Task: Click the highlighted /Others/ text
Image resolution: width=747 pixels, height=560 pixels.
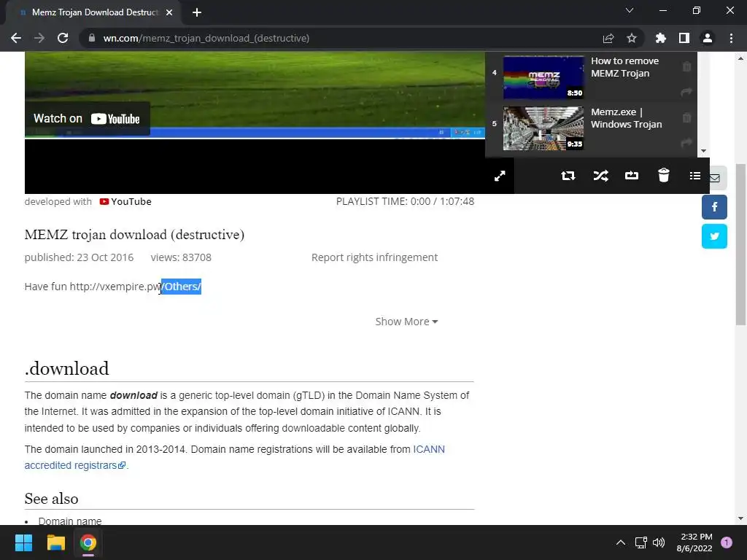Action: (x=182, y=287)
